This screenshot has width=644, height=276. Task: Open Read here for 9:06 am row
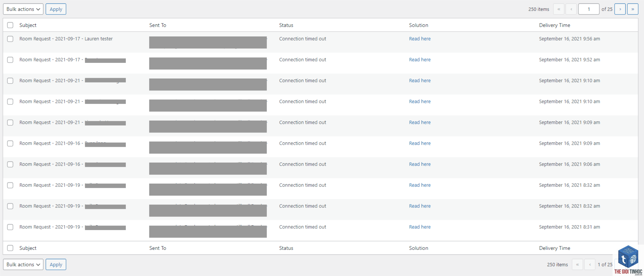click(420, 164)
